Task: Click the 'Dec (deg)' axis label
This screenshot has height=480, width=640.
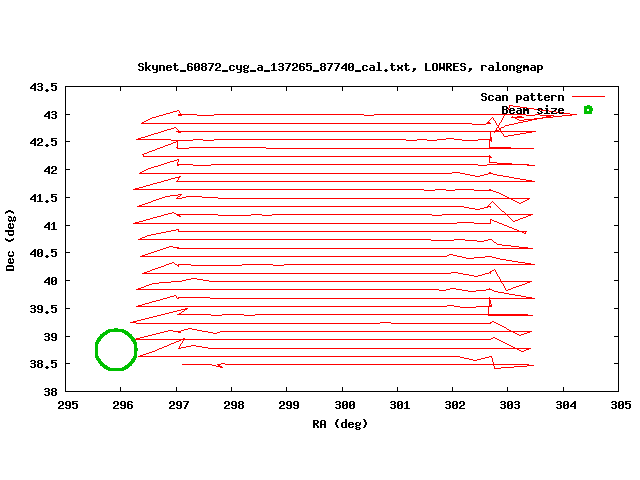Action: 10,240
